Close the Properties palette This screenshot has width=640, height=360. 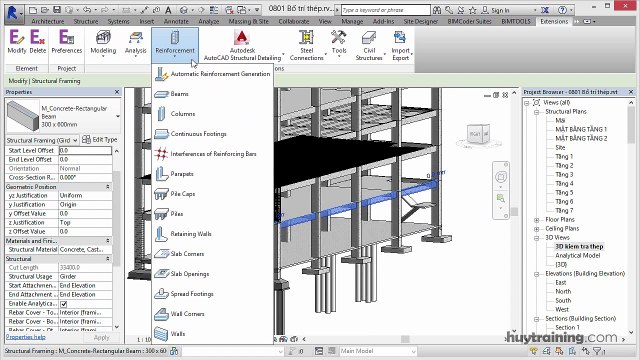tap(117, 92)
